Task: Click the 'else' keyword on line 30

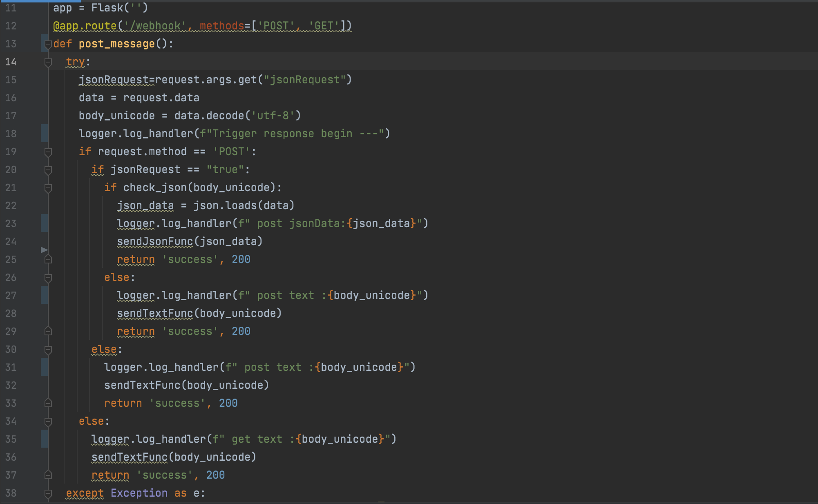Action: (x=104, y=349)
